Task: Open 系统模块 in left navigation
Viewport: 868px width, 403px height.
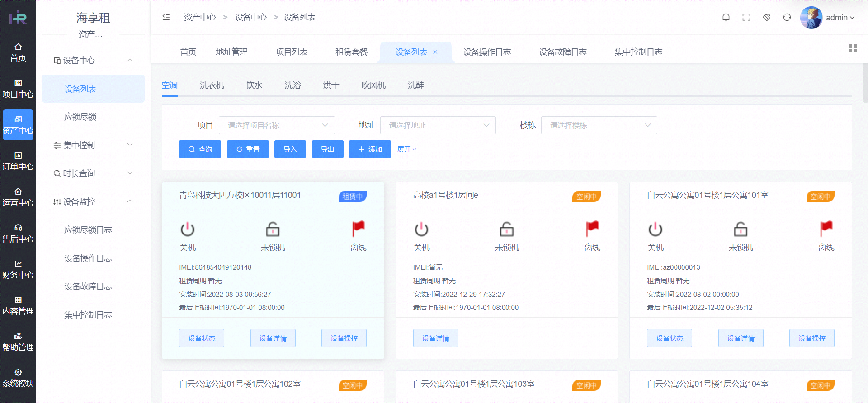Action: click(x=18, y=378)
